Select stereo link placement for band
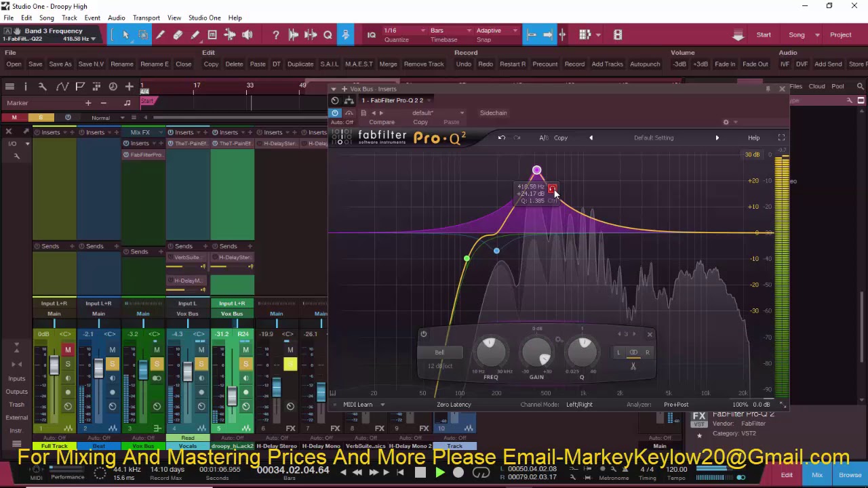868x488 pixels. pos(633,352)
